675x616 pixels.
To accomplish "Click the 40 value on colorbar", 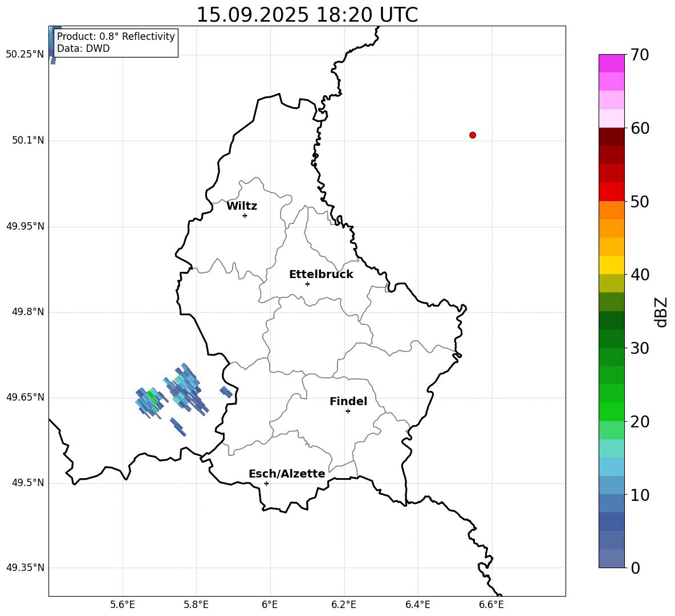I will [640, 275].
